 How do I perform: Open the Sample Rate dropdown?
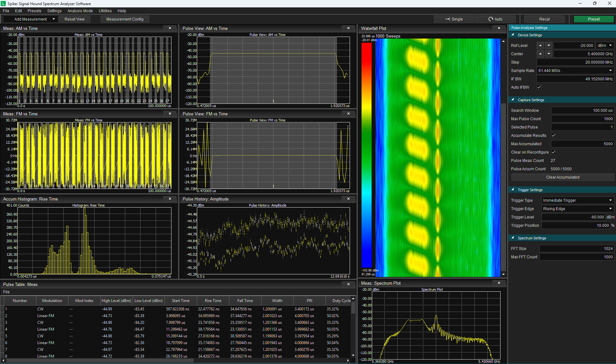tap(575, 71)
